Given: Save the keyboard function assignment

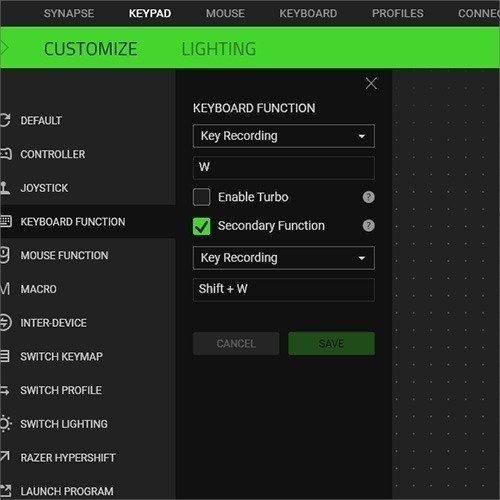Looking at the screenshot, I should coord(331,343).
